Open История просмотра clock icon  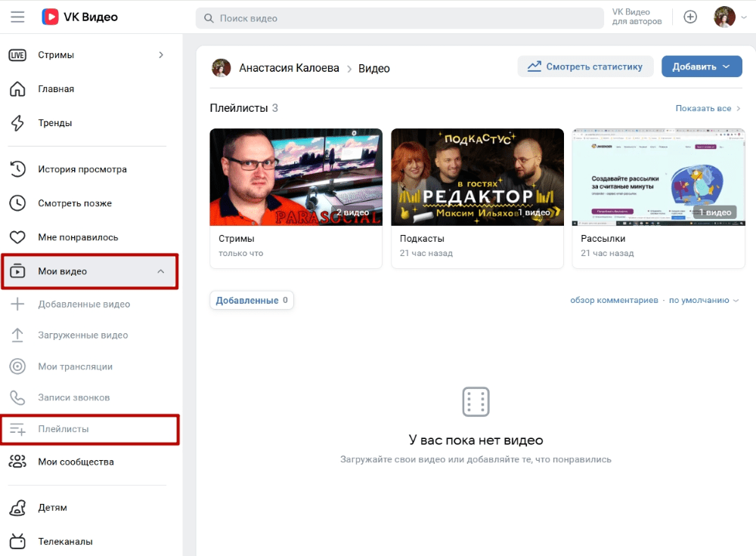(17, 169)
